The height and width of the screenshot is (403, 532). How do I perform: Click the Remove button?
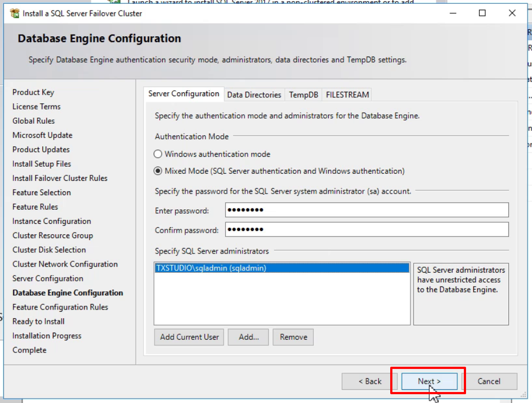(x=293, y=337)
